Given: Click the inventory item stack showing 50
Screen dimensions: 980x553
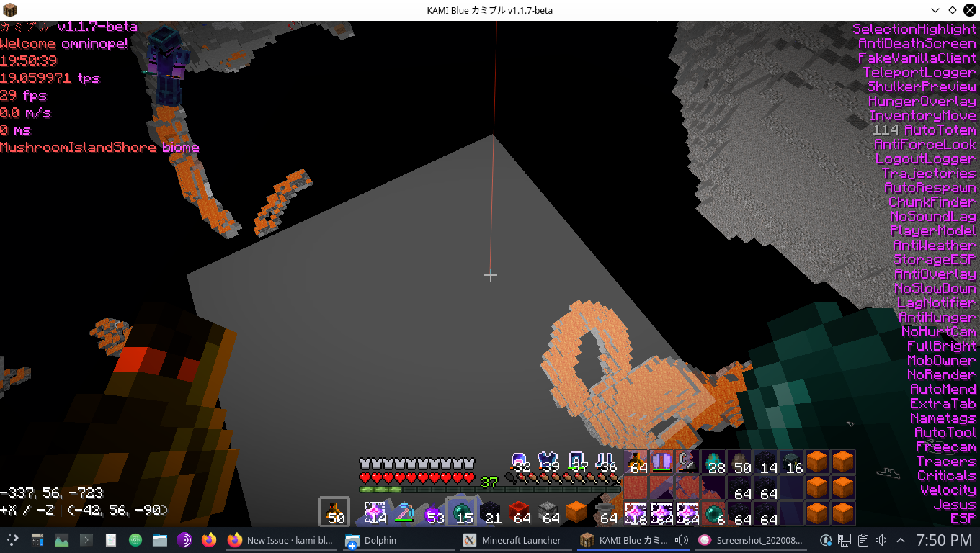Looking at the screenshot, I should click(x=739, y=462).
